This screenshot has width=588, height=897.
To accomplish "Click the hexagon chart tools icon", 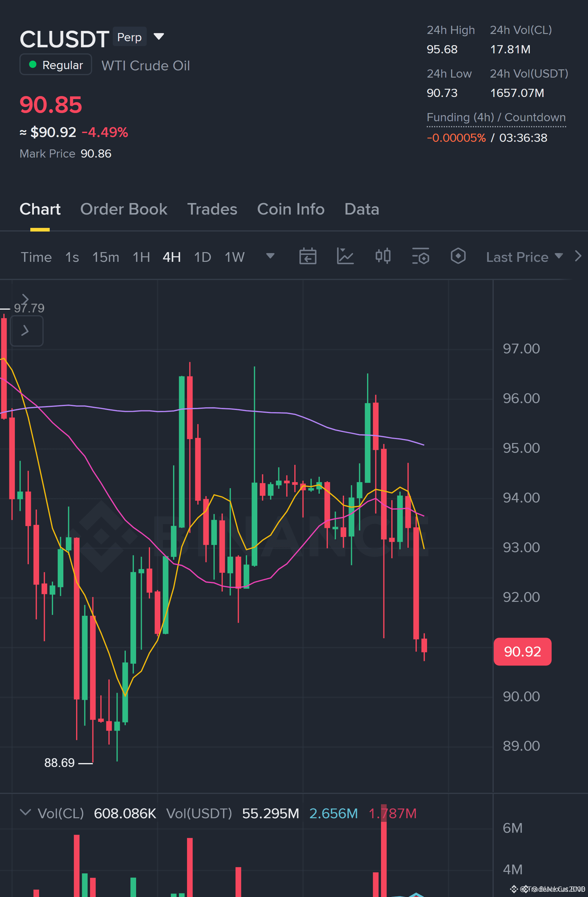I will 458,256.
